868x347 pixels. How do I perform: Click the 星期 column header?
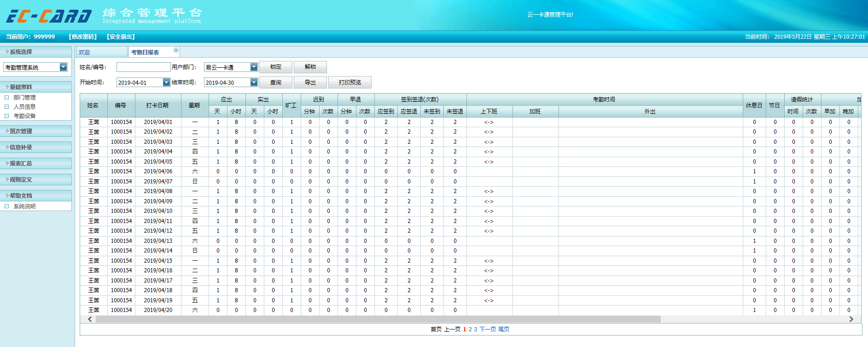coord(195,106)
